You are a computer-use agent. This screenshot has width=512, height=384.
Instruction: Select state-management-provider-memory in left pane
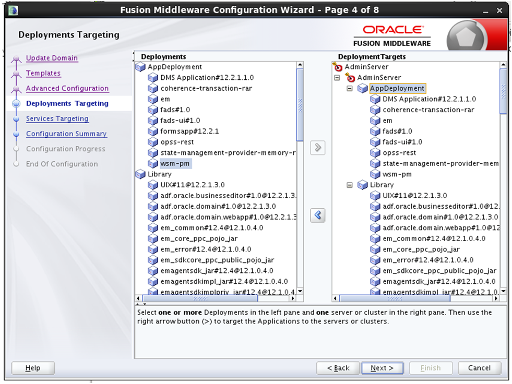click(x=228, y=153)
